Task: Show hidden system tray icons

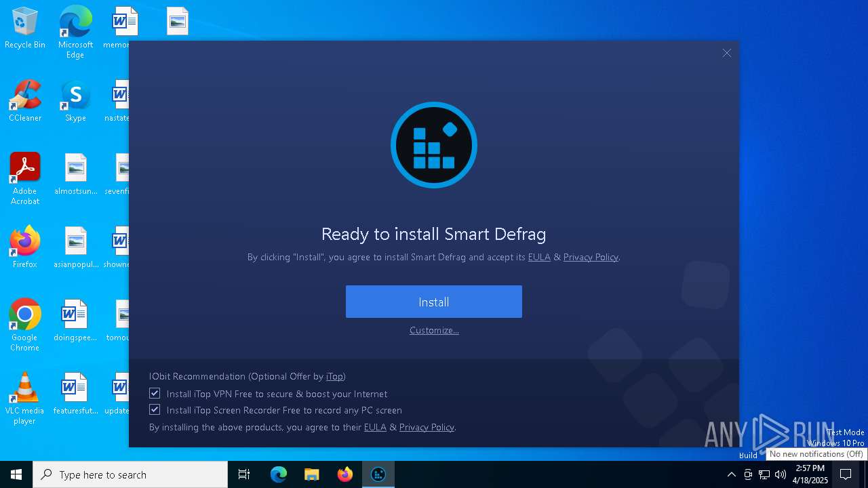Action: (731, 474)
